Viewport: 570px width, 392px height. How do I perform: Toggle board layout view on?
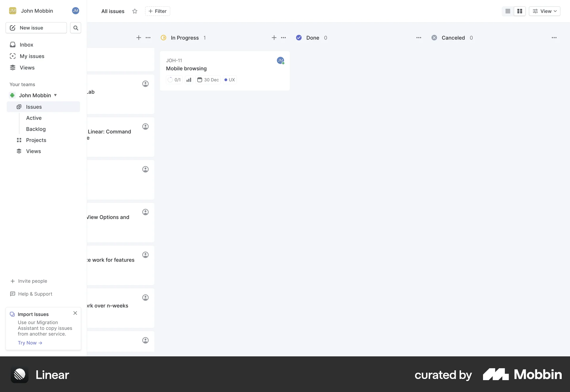coord(520,11)
